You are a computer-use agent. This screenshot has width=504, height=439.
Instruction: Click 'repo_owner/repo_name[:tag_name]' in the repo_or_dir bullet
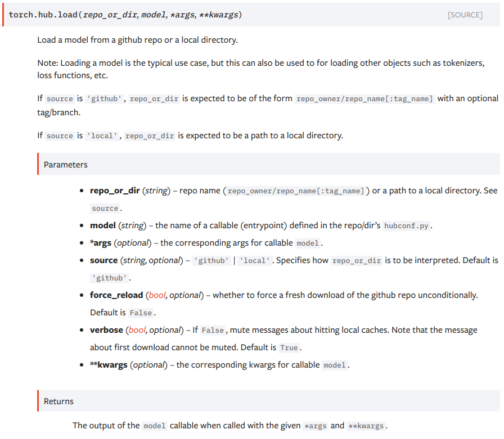click(x=296, y=191)
